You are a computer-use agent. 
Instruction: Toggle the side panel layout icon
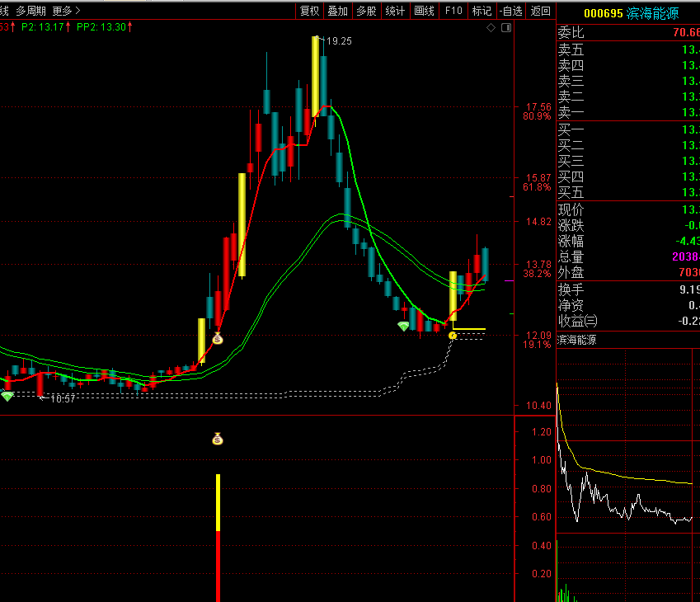pyautogui.click(x=506, y=28)
